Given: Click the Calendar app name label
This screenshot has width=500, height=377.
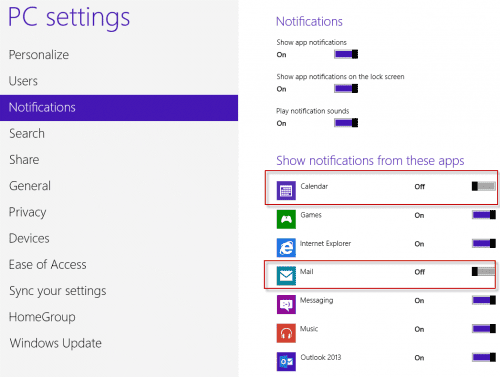Looking at the screenshot, I should 314,186.
